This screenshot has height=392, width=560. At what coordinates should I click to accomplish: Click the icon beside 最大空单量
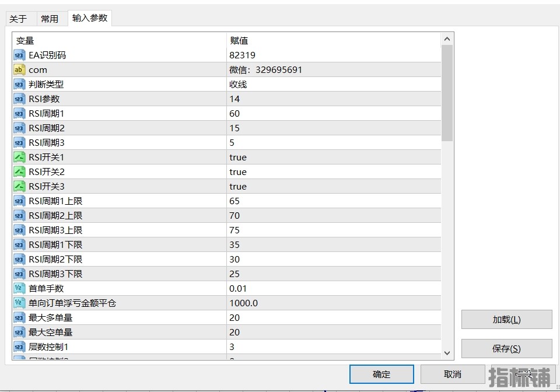[19, 332]
